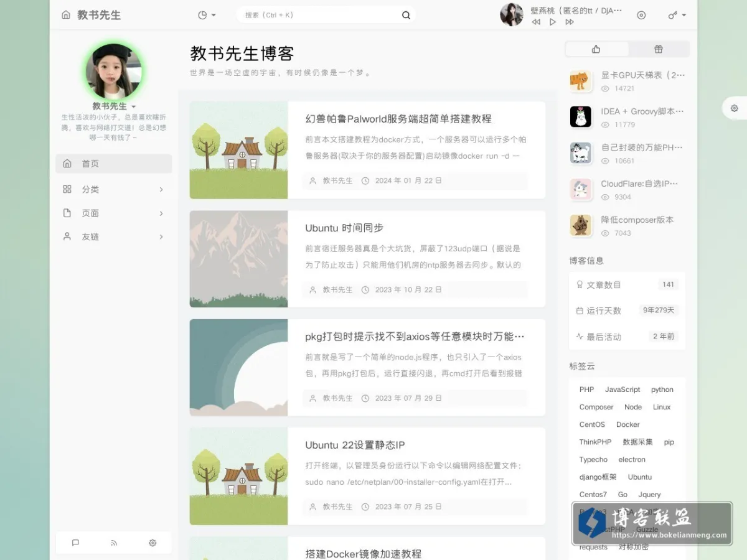The height and width of the screenshot is (560, 747).
Task: Open popular post 自己封装的万能PH
Action: (x=642, y=147)
